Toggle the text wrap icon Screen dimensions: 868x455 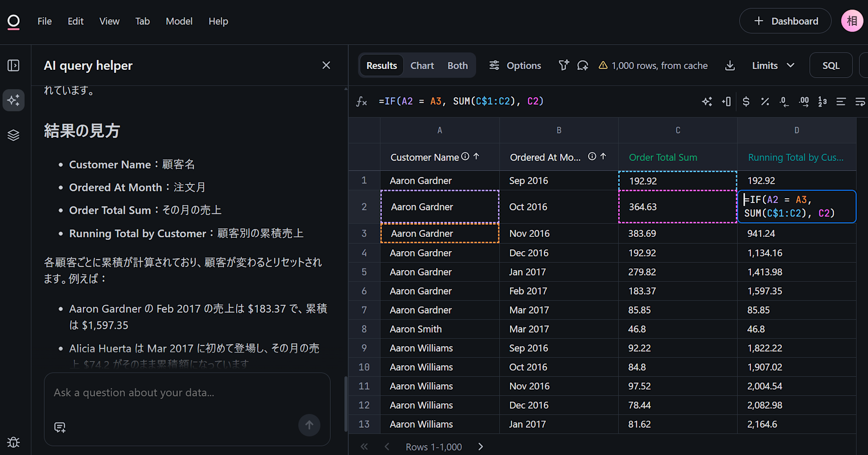[860, 101]
